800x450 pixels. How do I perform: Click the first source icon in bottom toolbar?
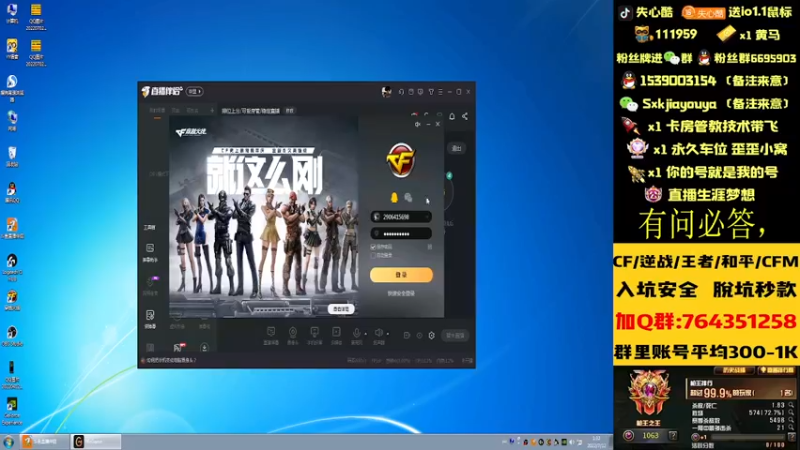(271, 333)
